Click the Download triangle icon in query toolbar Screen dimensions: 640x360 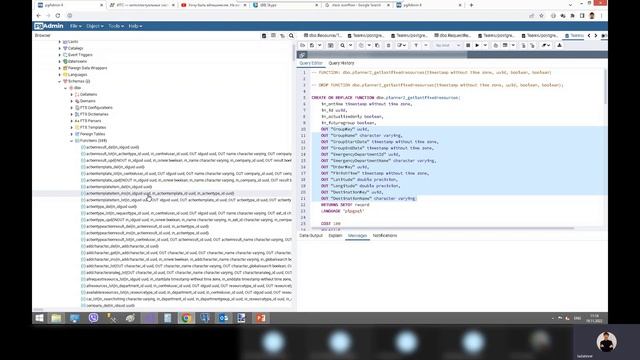(559, 45)
